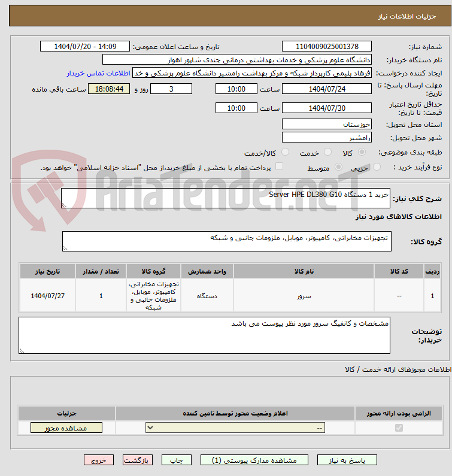
Task: Click the goods group cell in the table row
Action: coord(154,296)
